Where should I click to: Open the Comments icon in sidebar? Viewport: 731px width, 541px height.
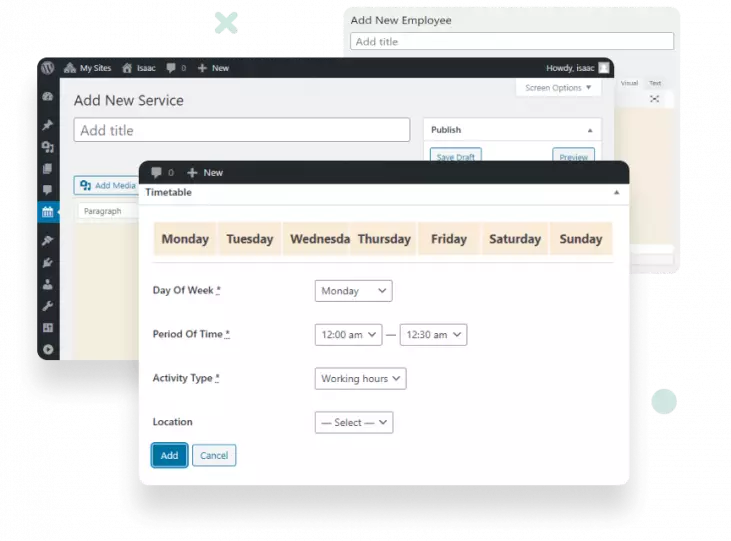click(x=48, y=190)
